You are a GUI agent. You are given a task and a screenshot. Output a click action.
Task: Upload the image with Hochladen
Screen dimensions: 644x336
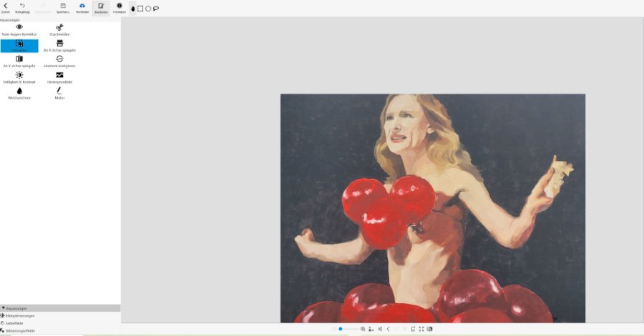click(x=82, y=8)
